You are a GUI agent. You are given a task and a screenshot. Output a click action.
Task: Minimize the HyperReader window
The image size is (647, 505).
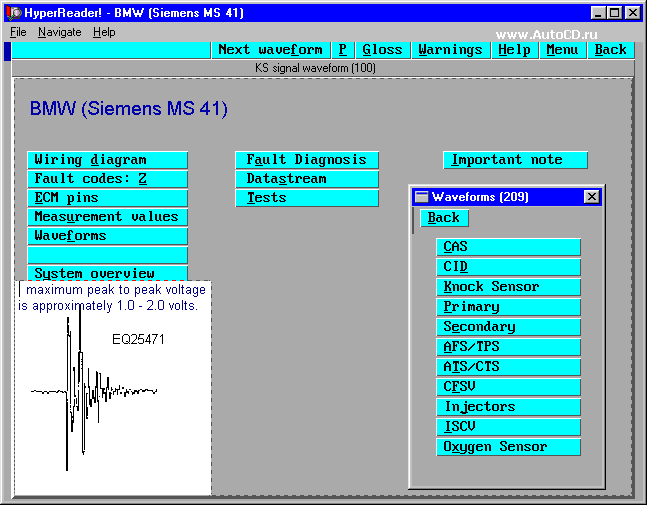point(598,13)
